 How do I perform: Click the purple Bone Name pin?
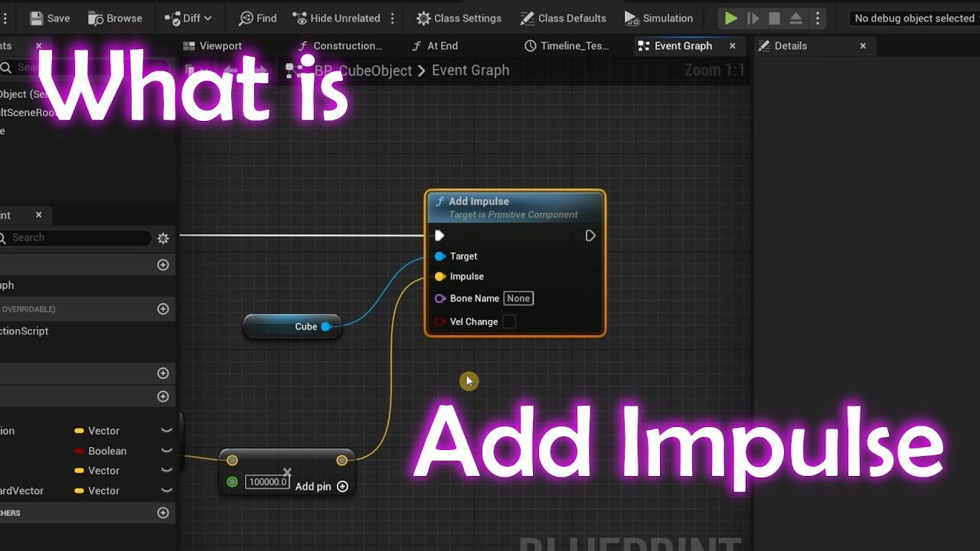coord(439,298)
